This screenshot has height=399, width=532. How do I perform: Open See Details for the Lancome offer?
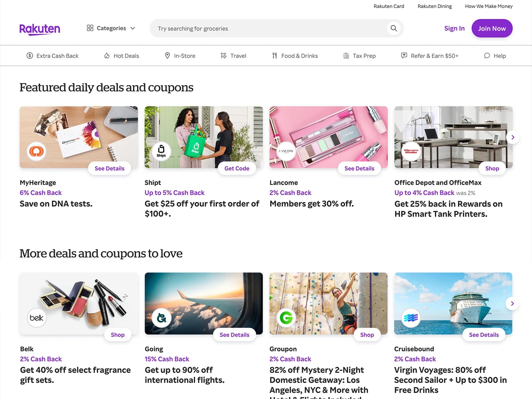point(359,168)
